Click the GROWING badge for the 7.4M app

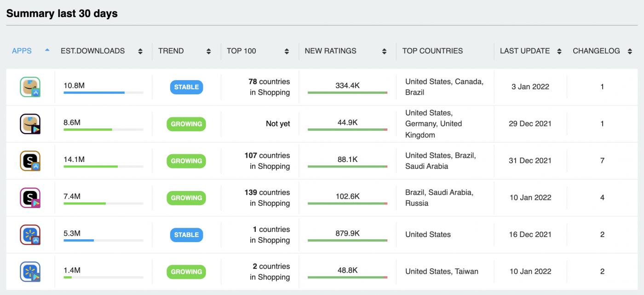click(186, 197)
